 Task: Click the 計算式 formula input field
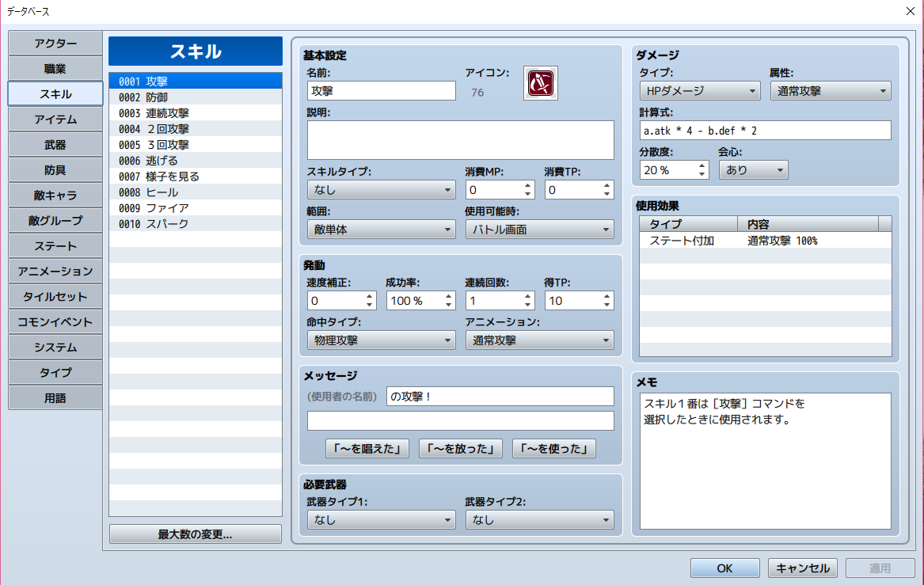pos(765,131)
